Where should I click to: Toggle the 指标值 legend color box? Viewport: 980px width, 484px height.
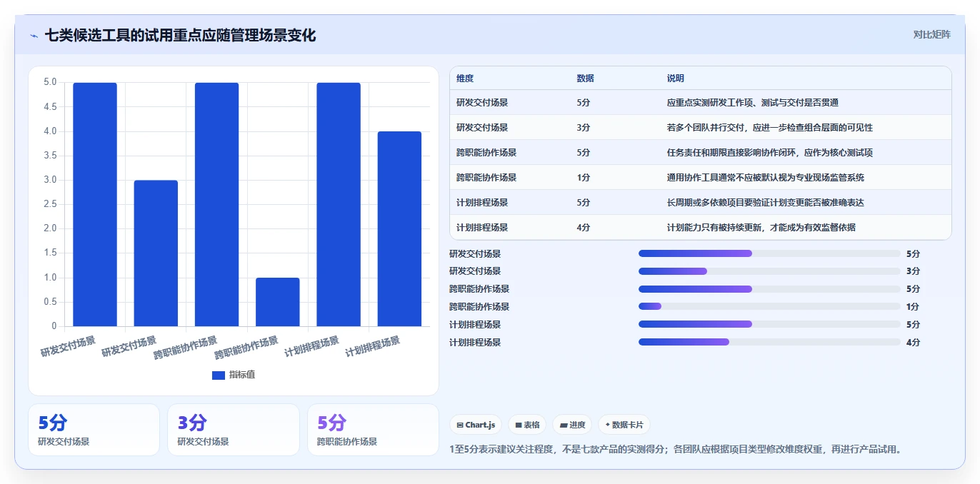tap(219, 375)
